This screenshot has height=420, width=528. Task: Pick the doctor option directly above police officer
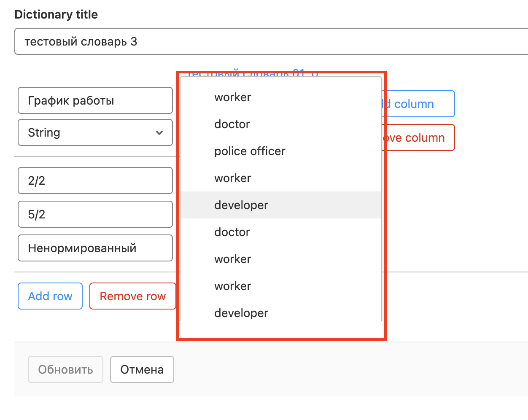[232, 124]
